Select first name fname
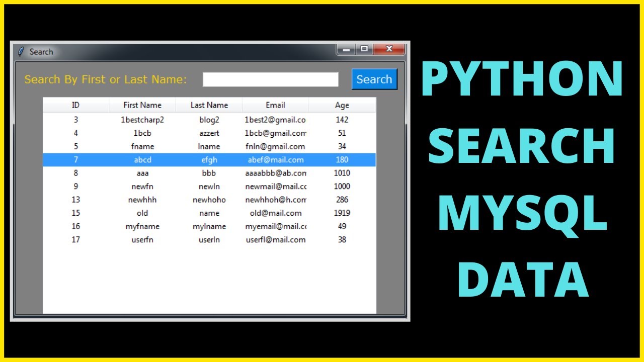This screenshot has height=362, width=644. coord(142,146)
